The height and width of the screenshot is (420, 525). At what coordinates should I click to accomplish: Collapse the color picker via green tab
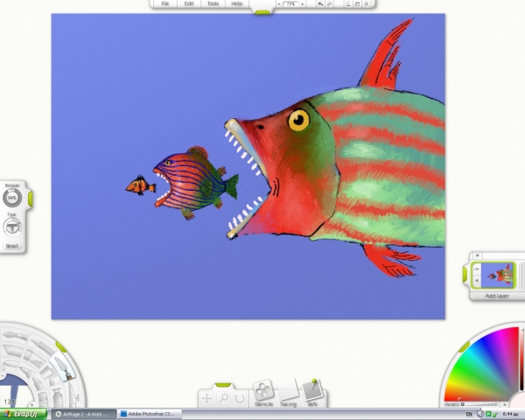[465, 347]
